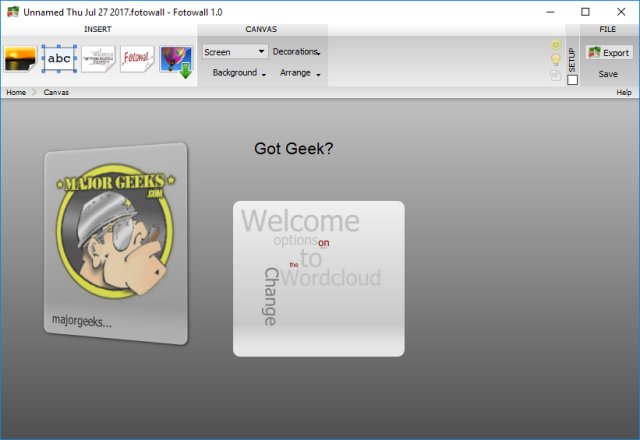Click the Export button
The image size is (640, 440).
pos(609,53)
